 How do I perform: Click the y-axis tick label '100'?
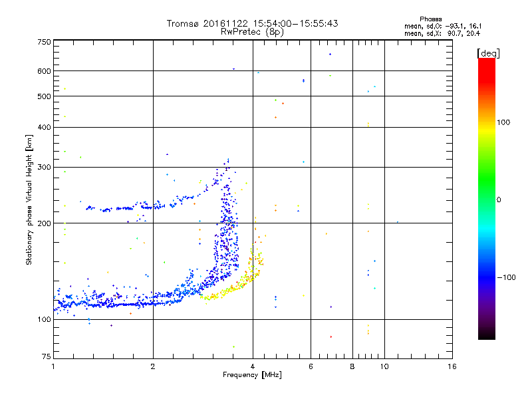pyautogui.click(x=44, y=319)
